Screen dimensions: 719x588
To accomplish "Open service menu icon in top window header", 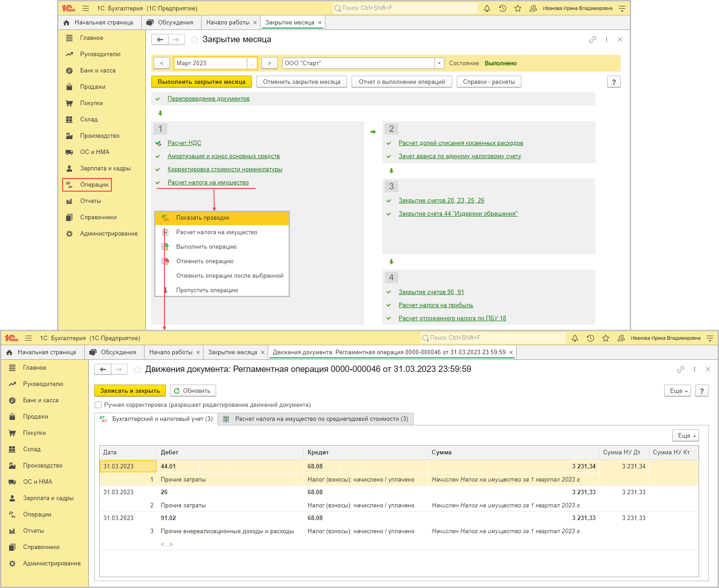I will pos(622,8).
